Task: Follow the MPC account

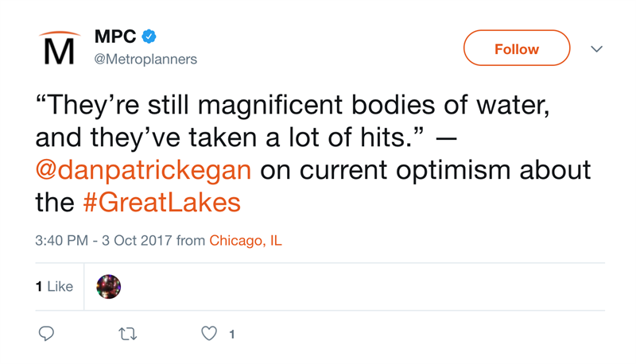Action: (517, 48)
